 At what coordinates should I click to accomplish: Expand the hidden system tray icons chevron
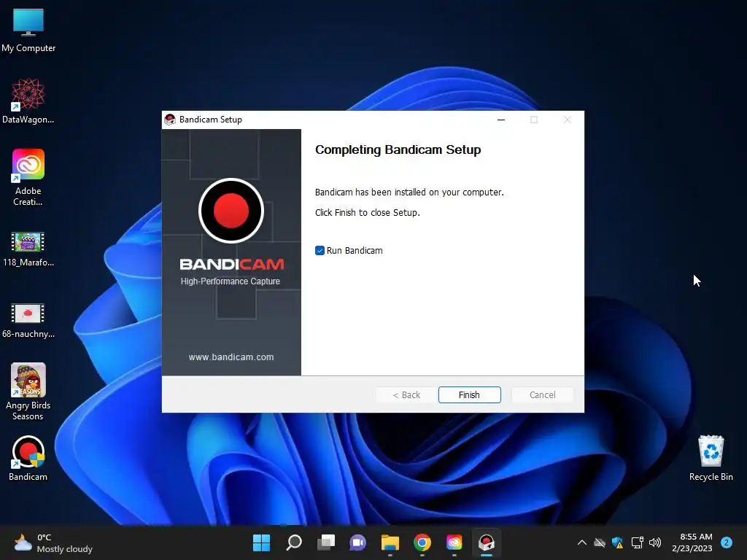point(581,542)
